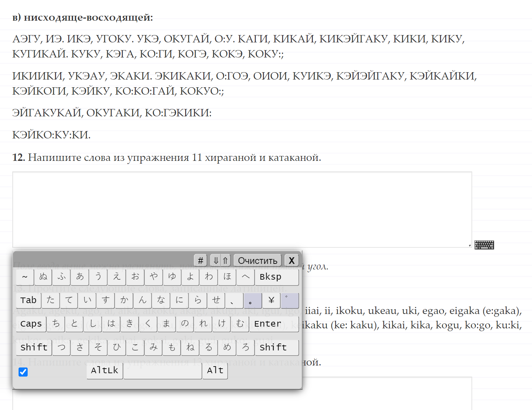
Task: Tap the い hiragana key
Action: tap(87, 300)
